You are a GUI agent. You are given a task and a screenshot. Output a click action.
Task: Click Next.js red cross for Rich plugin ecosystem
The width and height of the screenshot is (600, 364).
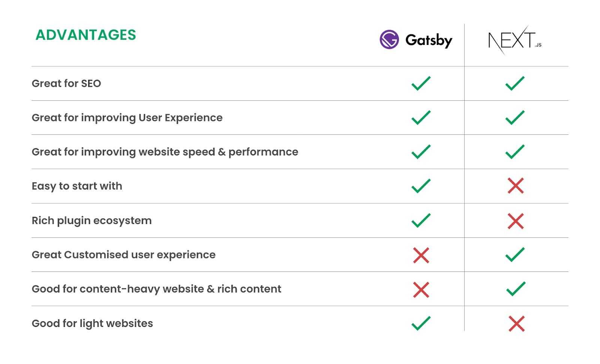[516, 221]
